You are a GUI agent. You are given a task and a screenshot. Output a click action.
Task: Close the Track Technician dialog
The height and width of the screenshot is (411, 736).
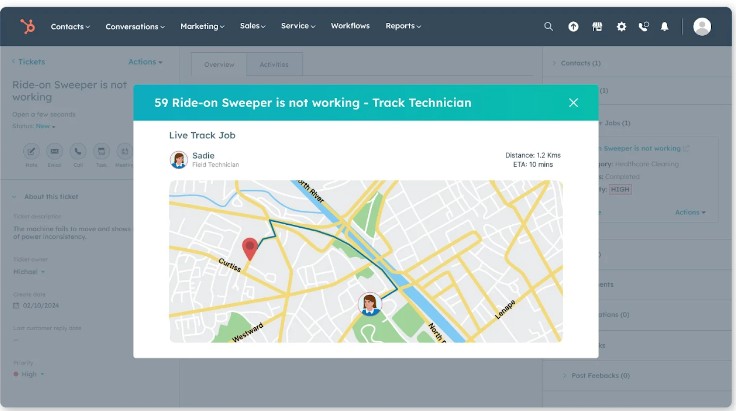pos(573,103)
